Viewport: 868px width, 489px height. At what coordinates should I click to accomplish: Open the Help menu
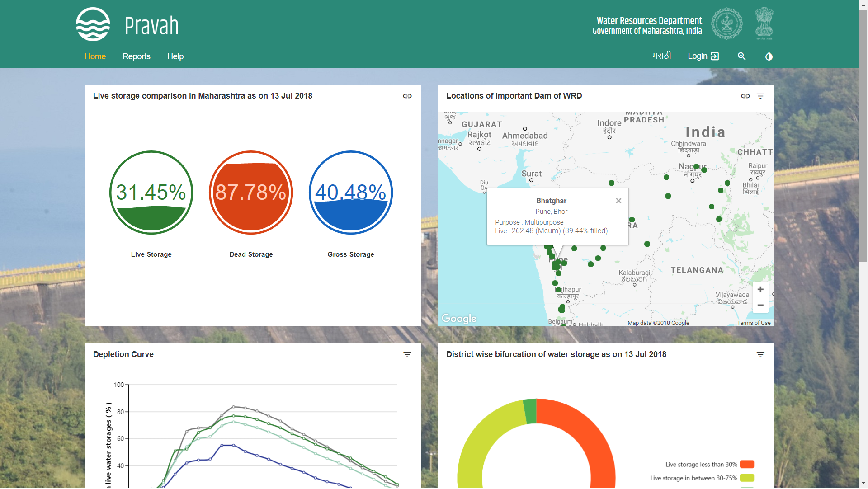pos(175,56)
